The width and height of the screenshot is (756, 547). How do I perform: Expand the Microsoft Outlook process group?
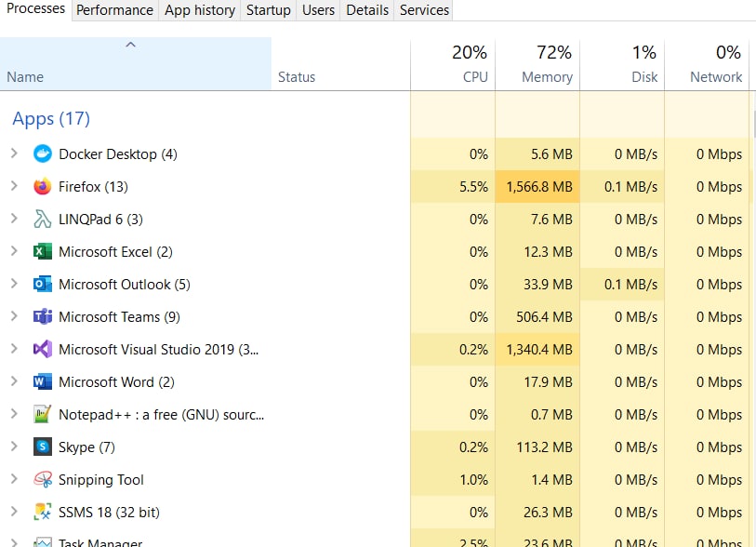coord(14,284)
